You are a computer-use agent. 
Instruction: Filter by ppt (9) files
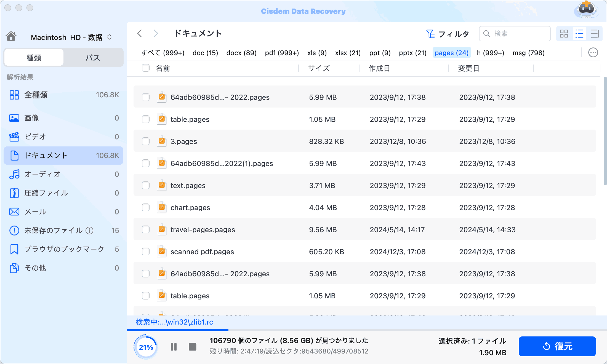[x=380, y=53]
